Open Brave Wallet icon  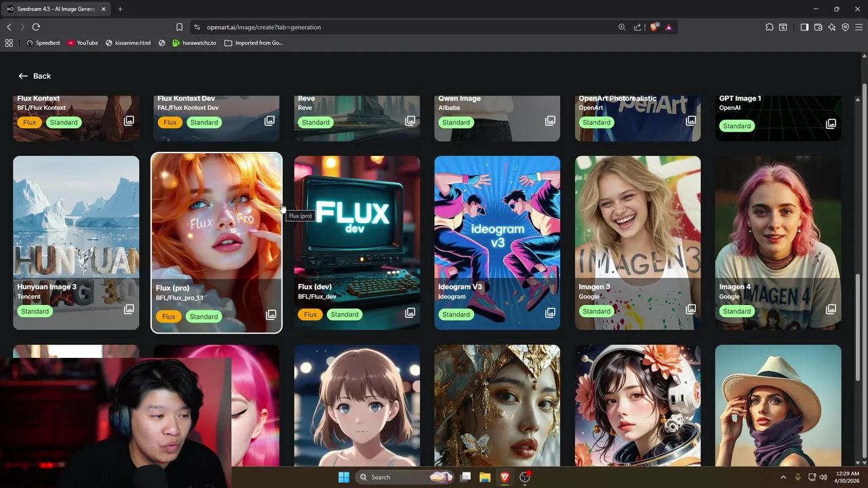(x=818, y=27)
